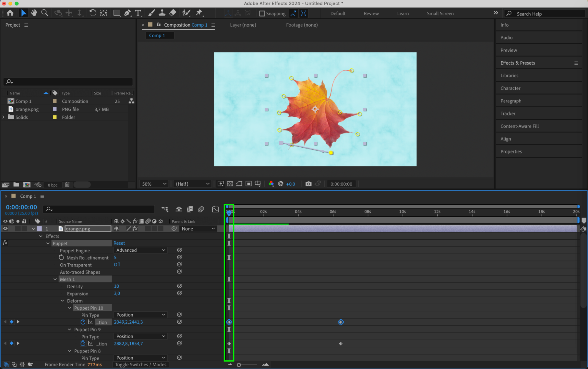The image size is (588, 369).
Task: Select the Hand tool
Action: pos(34,13)
